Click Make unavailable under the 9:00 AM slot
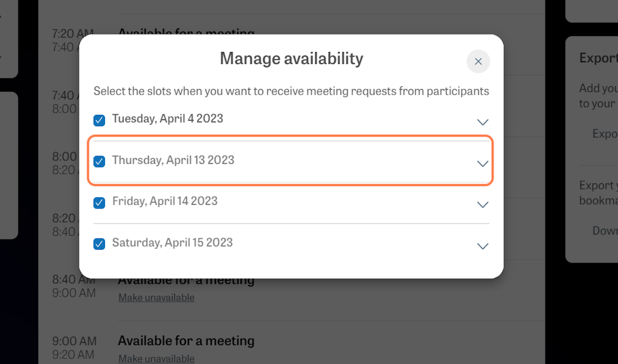The image size is (618, 364). point(156,358)
